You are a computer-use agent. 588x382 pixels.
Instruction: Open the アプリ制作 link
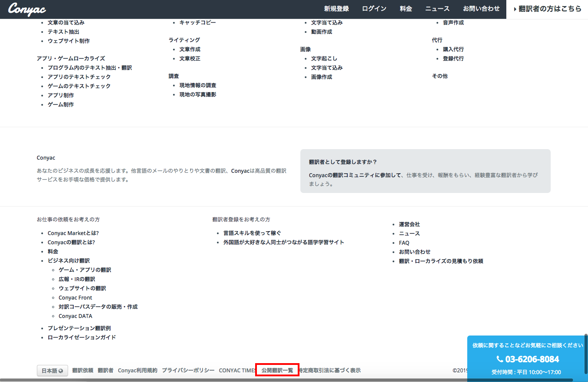click(61, 96)
